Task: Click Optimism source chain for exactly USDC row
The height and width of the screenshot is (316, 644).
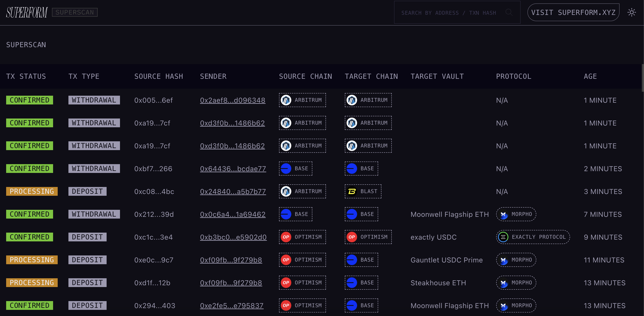Action: click(302, 237)
